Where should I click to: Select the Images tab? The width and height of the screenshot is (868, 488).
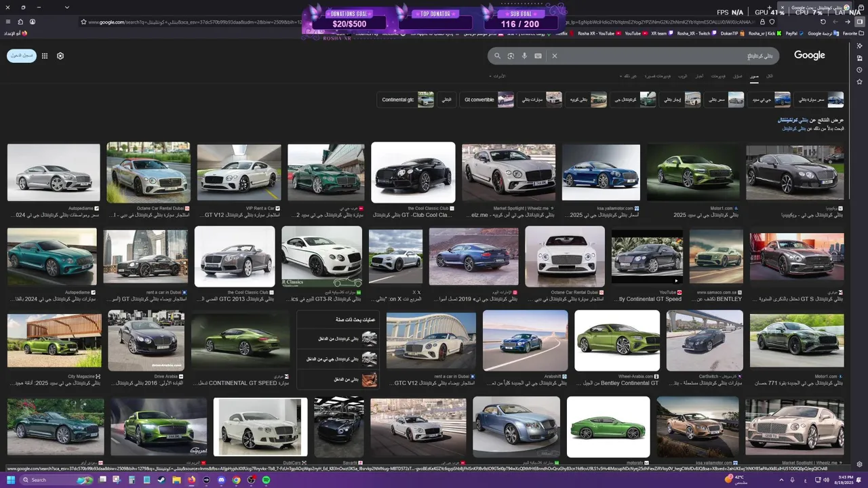click(754, 76)
